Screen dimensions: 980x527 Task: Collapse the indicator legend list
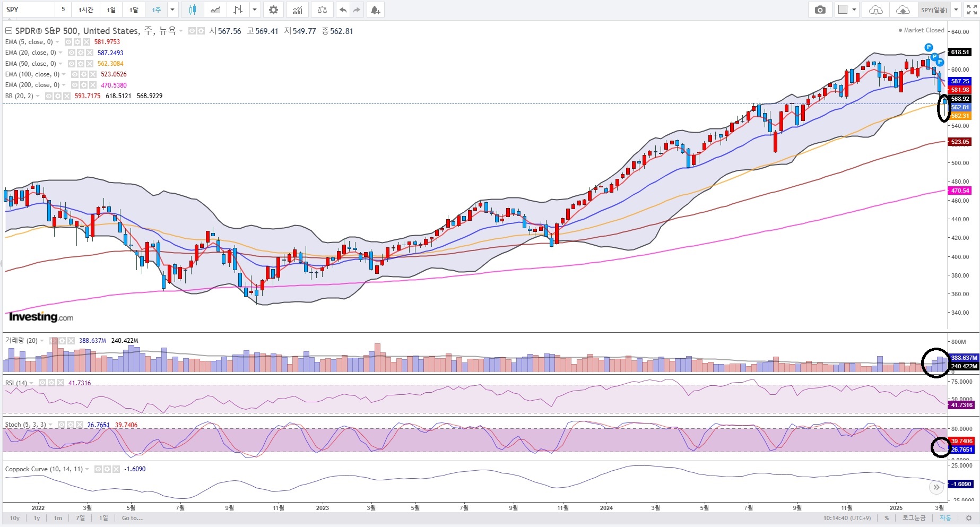pos(8,31)
